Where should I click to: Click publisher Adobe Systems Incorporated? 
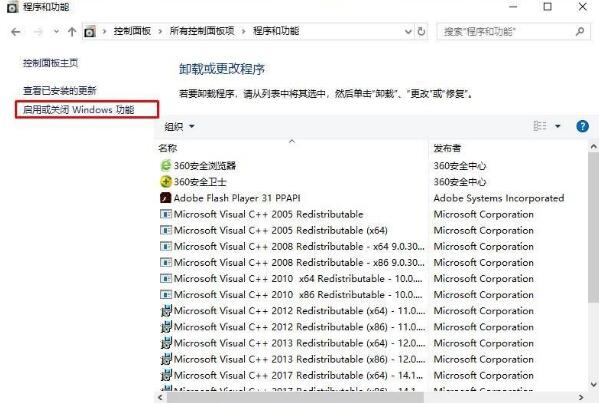[499, 198]
